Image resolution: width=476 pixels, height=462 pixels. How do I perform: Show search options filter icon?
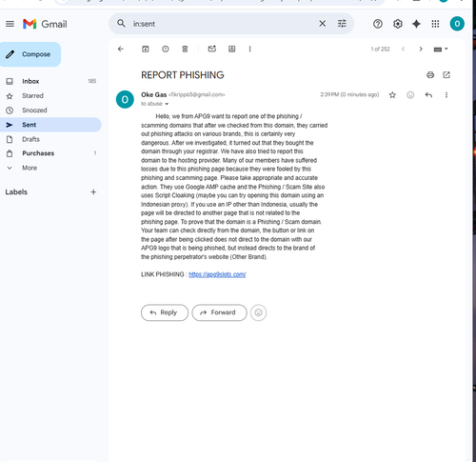click(342, 24)
